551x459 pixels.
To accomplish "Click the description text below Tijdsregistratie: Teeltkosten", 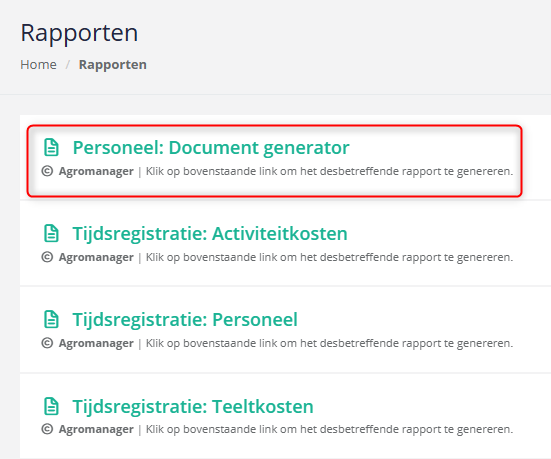I will click(x=329, y=429).
